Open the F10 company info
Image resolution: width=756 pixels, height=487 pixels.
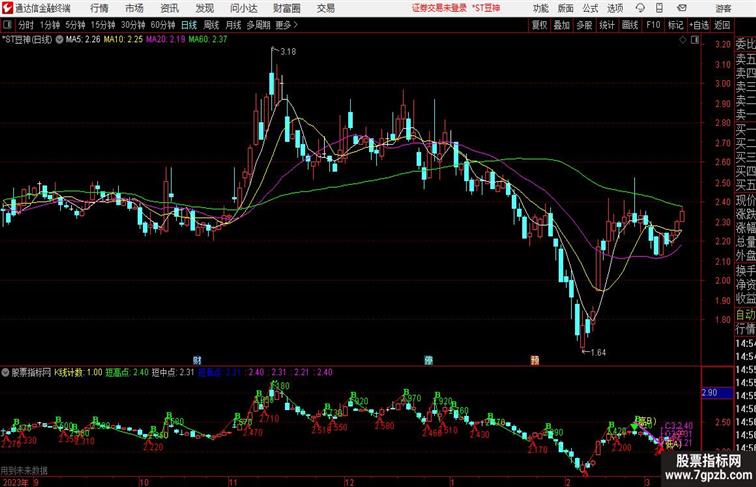point(653,25)
